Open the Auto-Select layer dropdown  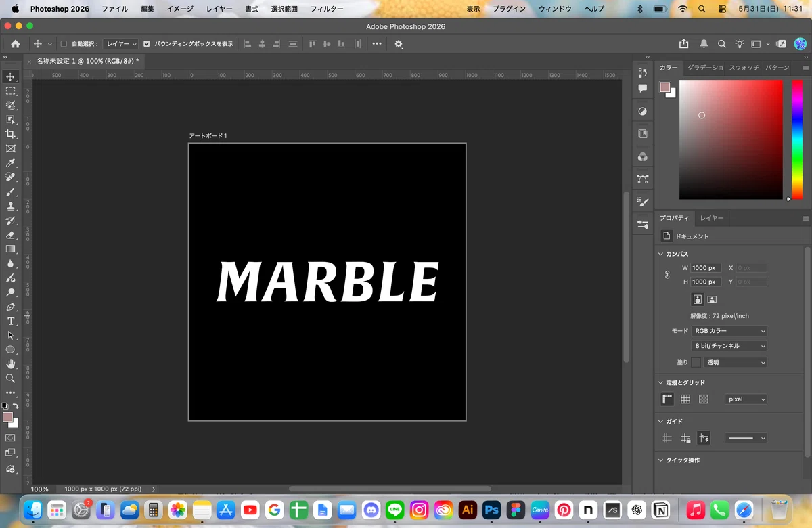(x=121, y=44)
